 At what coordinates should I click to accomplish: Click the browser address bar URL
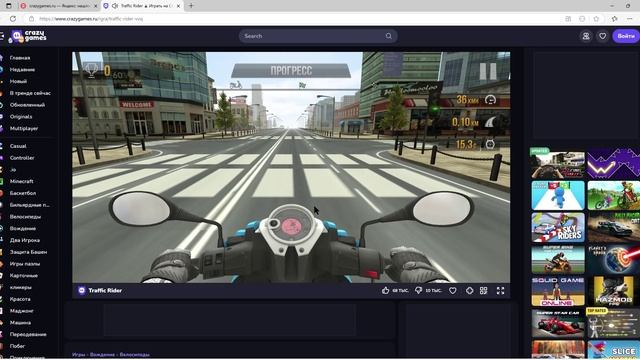click(x=91, y=19)
